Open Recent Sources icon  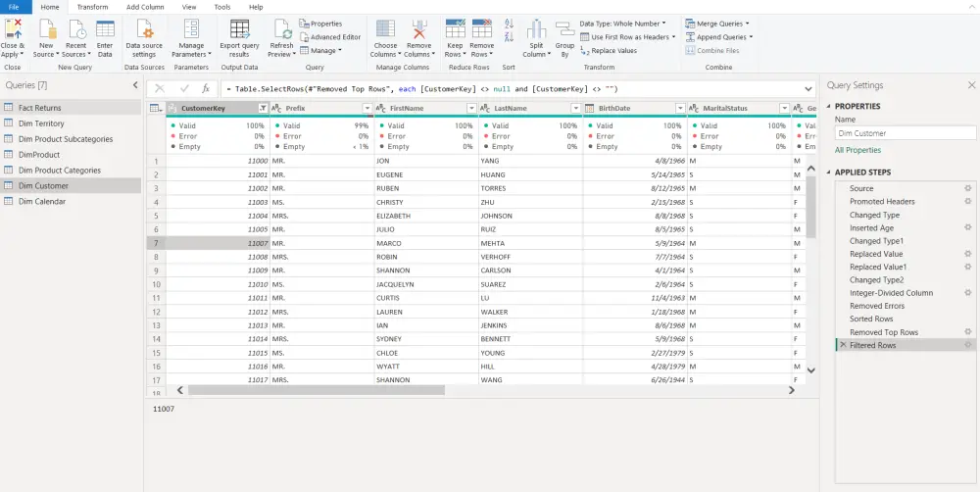[x=76, y=28]
